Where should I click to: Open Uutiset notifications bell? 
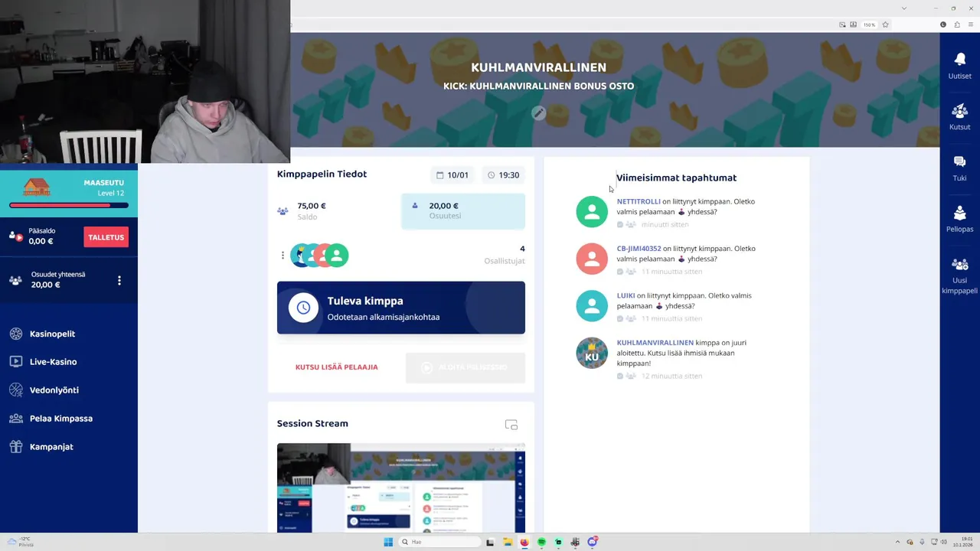click(x=959, y=60)
